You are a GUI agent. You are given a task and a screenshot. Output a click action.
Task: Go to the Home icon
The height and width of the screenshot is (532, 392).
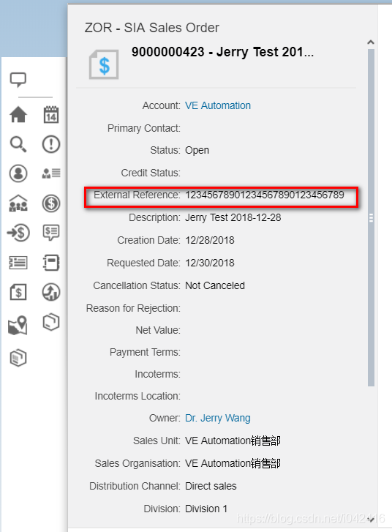(18, 114)
